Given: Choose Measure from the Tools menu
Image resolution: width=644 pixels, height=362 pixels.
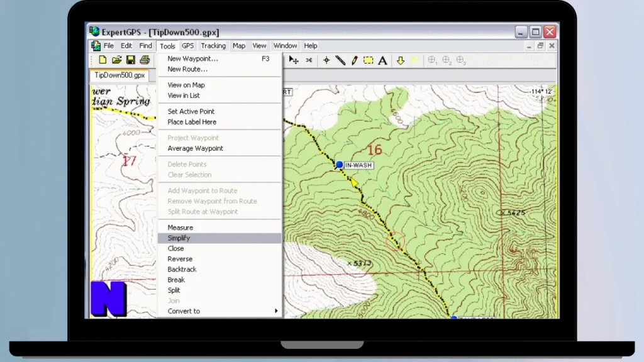Looking at the screenshot, I should [219, 228].
